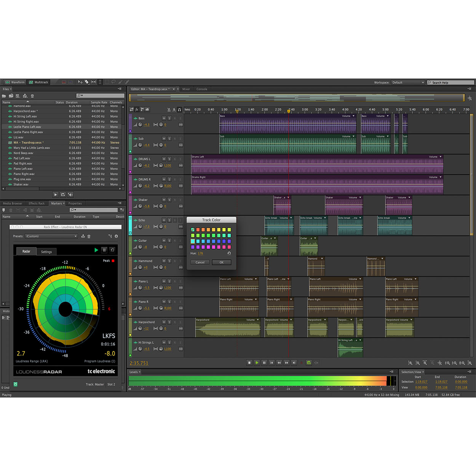Open the Settings tab in Loudness Radar
Image resolution: width=476 pixels, height=476 pixels.
pos(46,252)
